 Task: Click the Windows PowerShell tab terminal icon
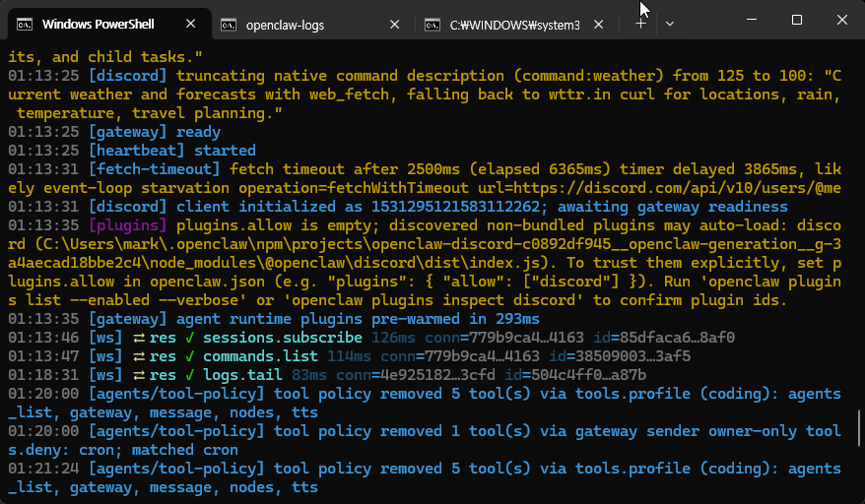[25, 25]
